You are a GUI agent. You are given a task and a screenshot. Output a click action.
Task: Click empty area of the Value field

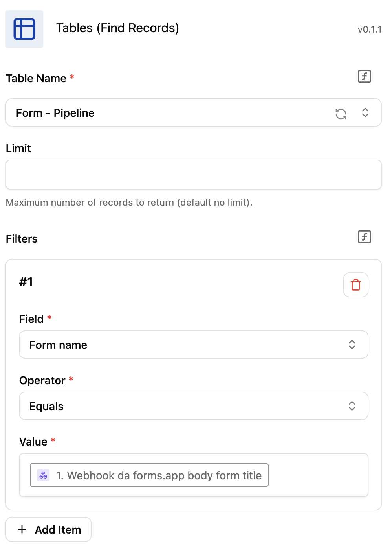pos(318,475)
